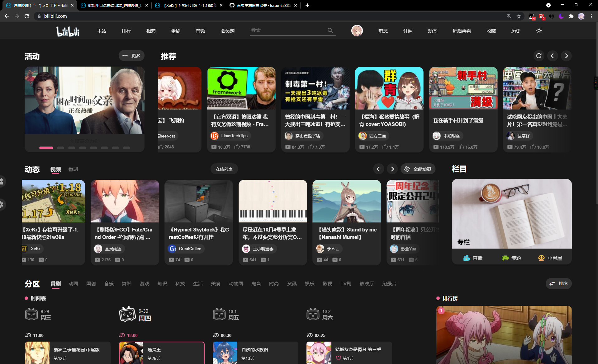The height and width of the screenshot is (364, 598).
Task: Select the second carousel indicator dot
Action: (x=60, y=148)
